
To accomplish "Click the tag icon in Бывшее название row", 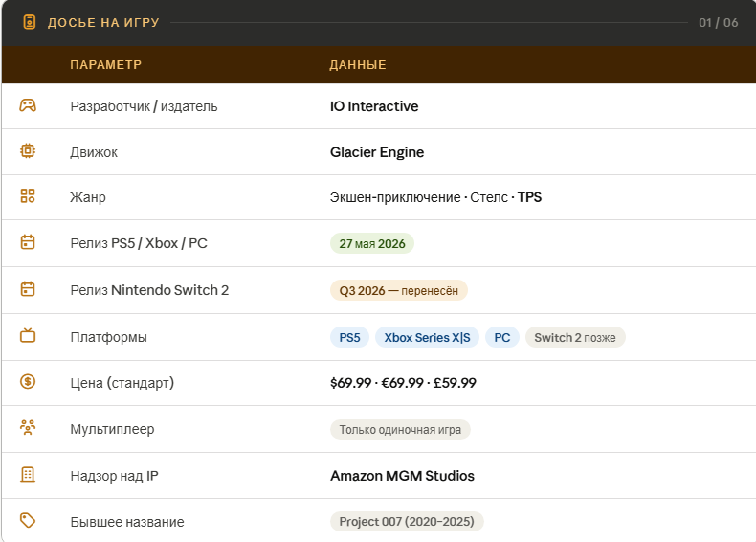I will [28, 520].
